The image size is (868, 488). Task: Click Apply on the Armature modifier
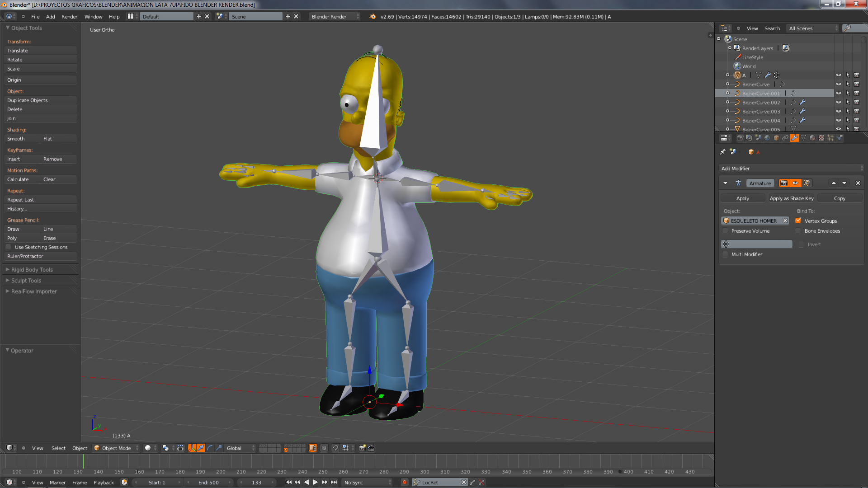click(x=742, y=198)
